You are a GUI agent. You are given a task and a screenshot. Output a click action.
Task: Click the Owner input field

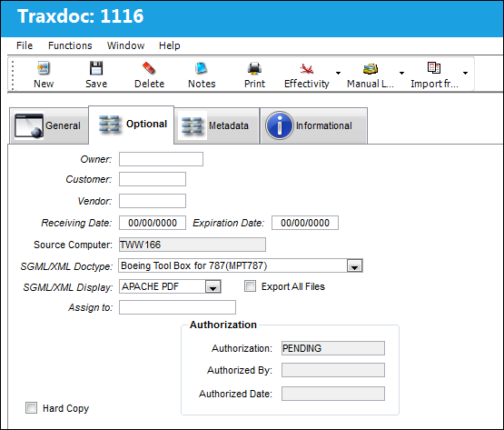pos(161,159)
